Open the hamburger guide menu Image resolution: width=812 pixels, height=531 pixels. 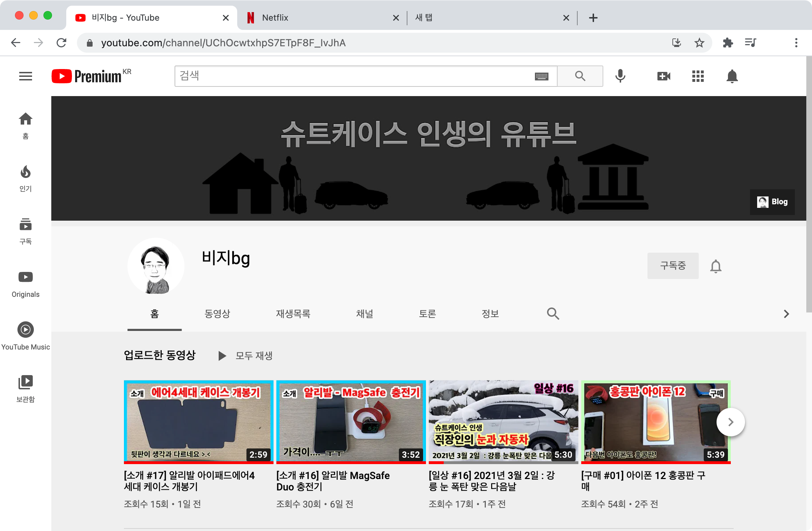pyautogui.click(x=26, y=76)
